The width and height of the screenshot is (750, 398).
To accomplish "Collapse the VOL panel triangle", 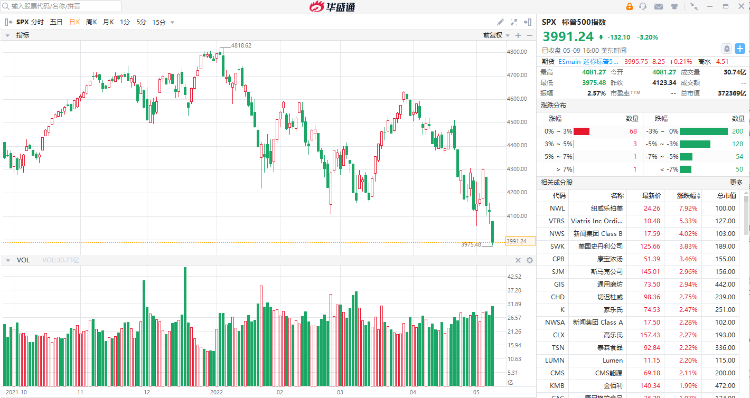I will tap(8, 260).
